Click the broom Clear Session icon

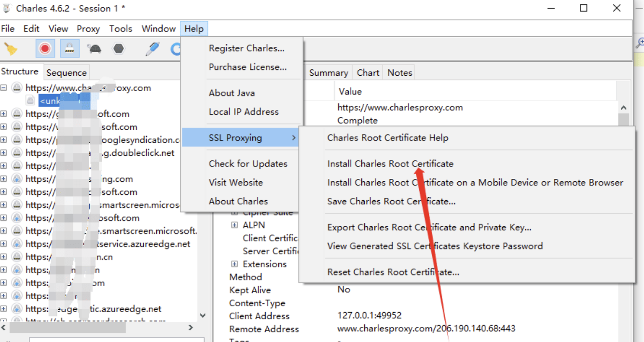coord(11,49)
